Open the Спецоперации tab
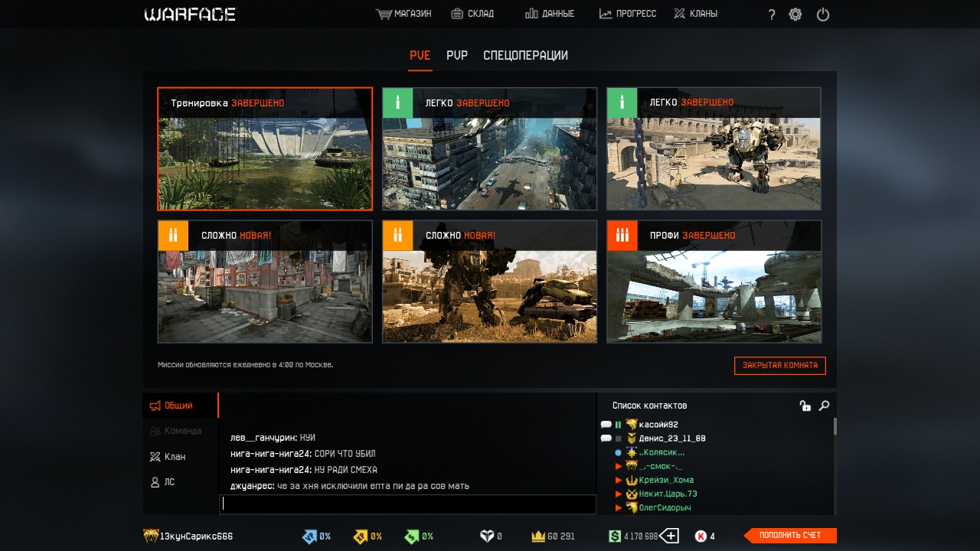 (525, 56)
